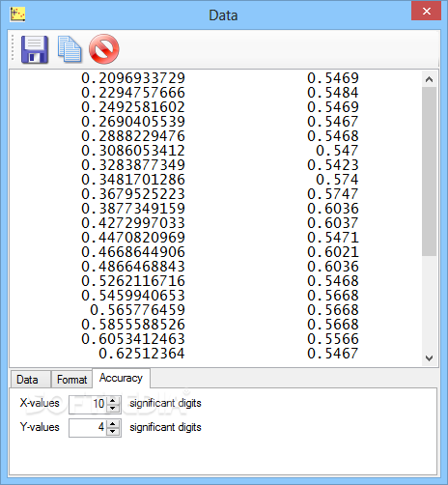Click the value 0.3877349159
The image size is (448, 485).
click(133, 209)
